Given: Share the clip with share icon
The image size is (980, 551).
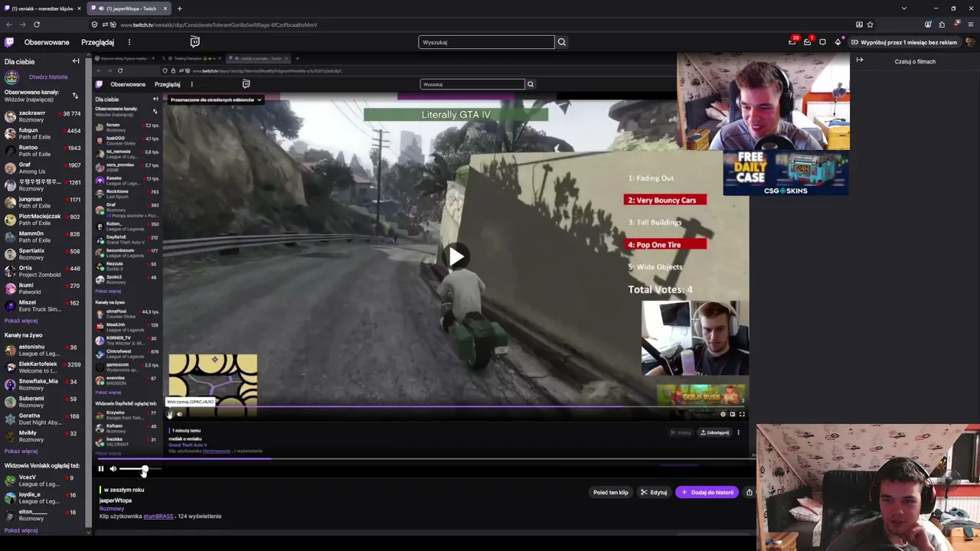Looking at the screenshot, I should 750,492.
